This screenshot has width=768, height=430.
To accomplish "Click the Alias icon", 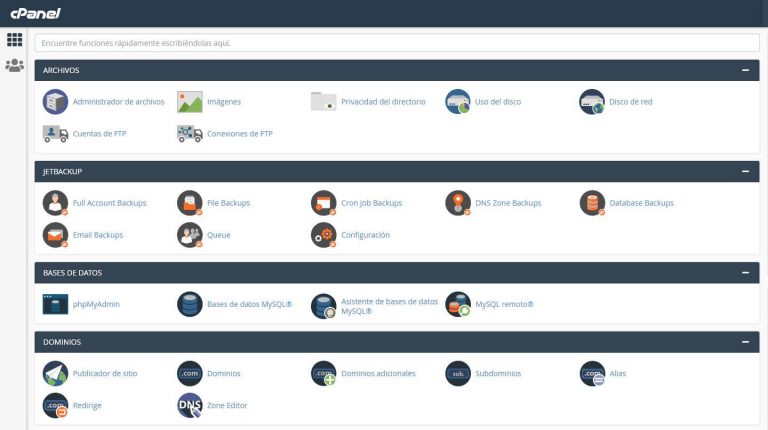I will 592,374.
